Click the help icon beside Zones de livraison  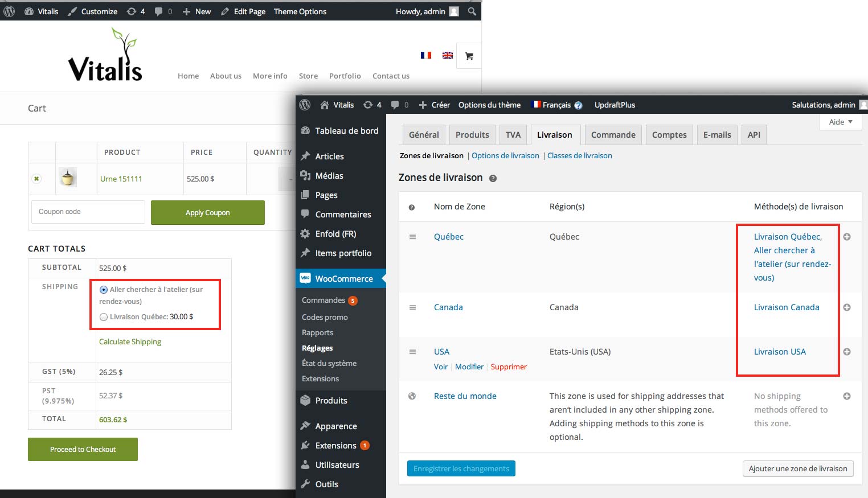493,178
